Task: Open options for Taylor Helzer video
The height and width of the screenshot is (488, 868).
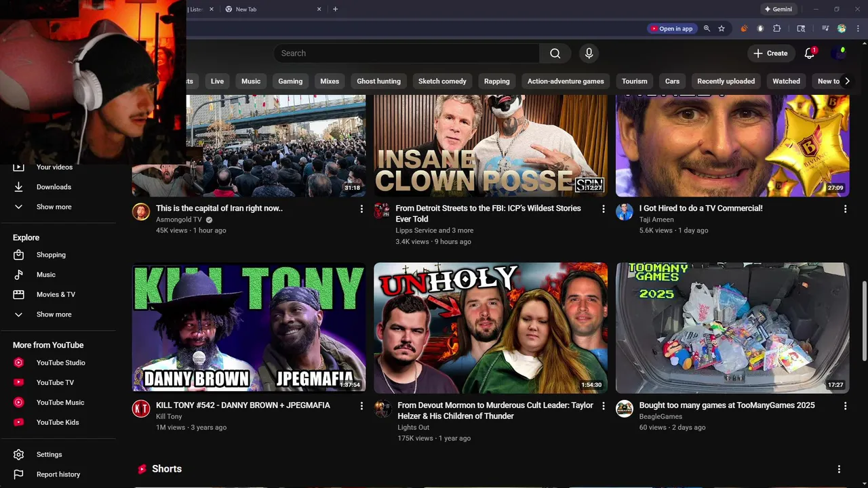Action: (604, 406)
